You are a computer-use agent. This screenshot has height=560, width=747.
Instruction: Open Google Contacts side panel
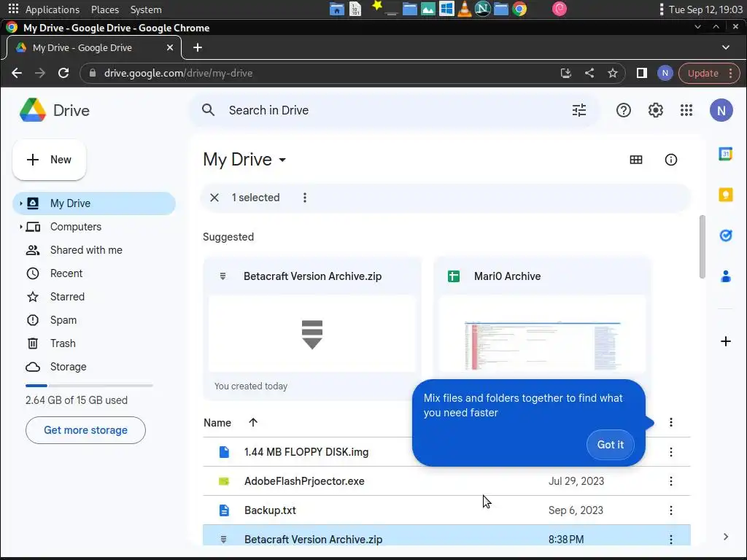[x=725, y=276]
